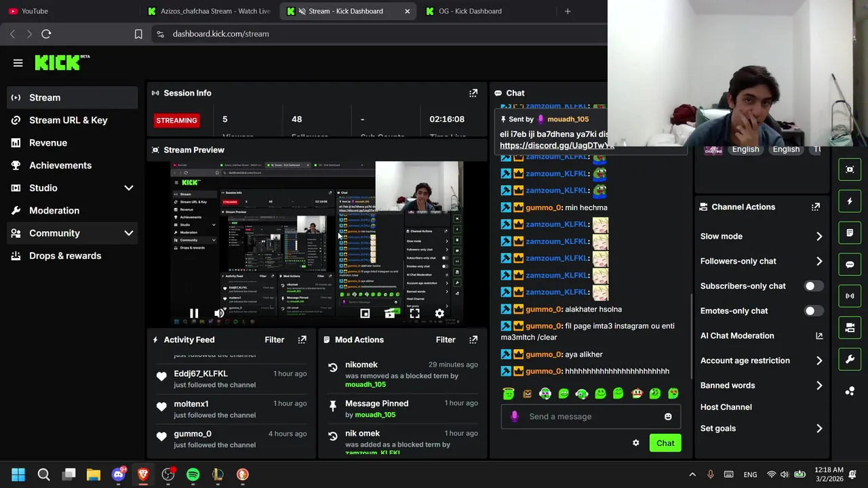This screenshot has height=488, width=868.
Task: Enable Subscribers-only chat toggle
Action: click(x=813, y=286)
